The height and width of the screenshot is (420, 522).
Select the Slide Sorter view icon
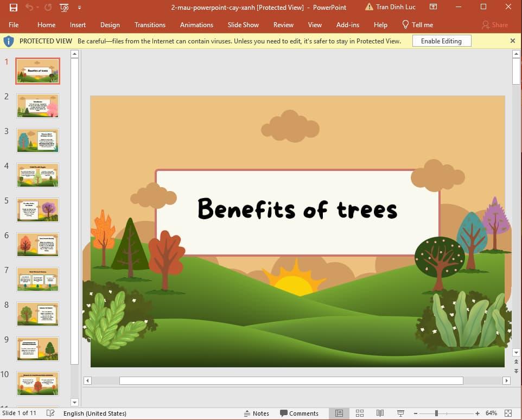coord(360,413)
